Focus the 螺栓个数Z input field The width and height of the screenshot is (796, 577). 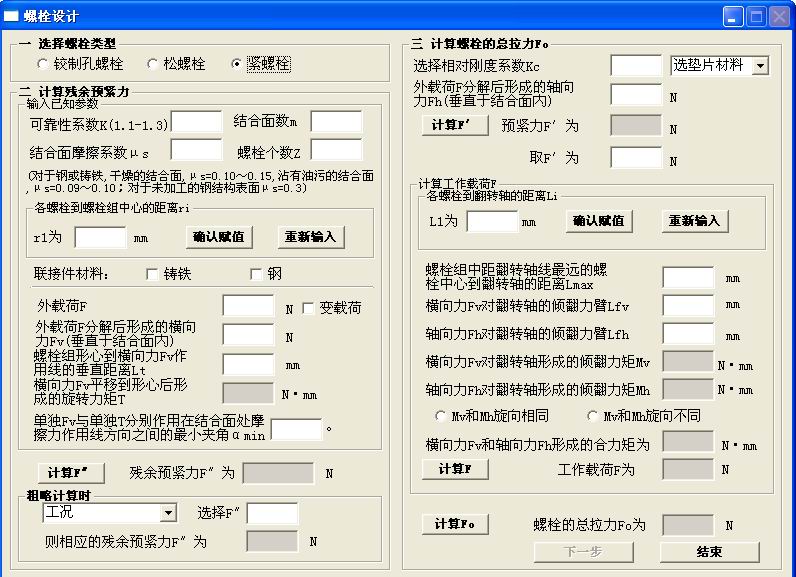click(x=337, y=150)
